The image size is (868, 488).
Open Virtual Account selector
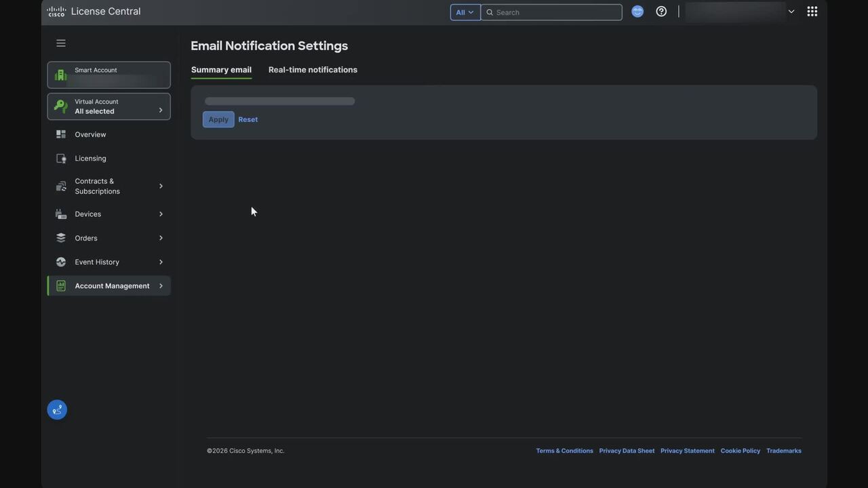tap(108, 106)
